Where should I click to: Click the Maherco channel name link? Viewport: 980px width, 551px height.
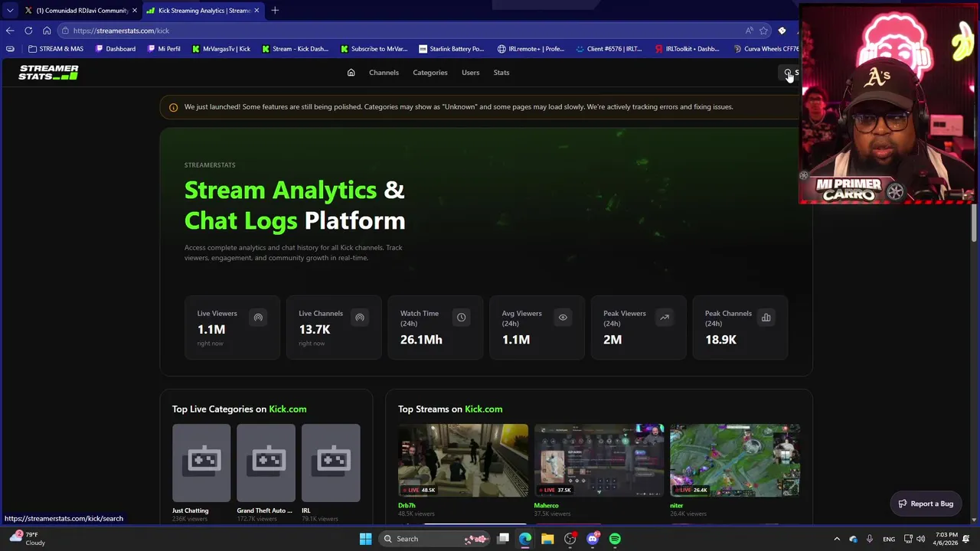(547, 506)
